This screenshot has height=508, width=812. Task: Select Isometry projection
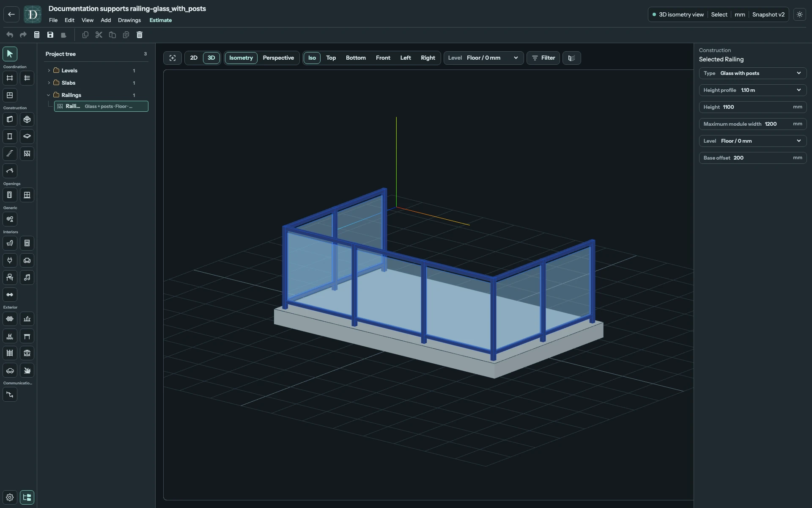pyautogui.click(x=241, y=58)
